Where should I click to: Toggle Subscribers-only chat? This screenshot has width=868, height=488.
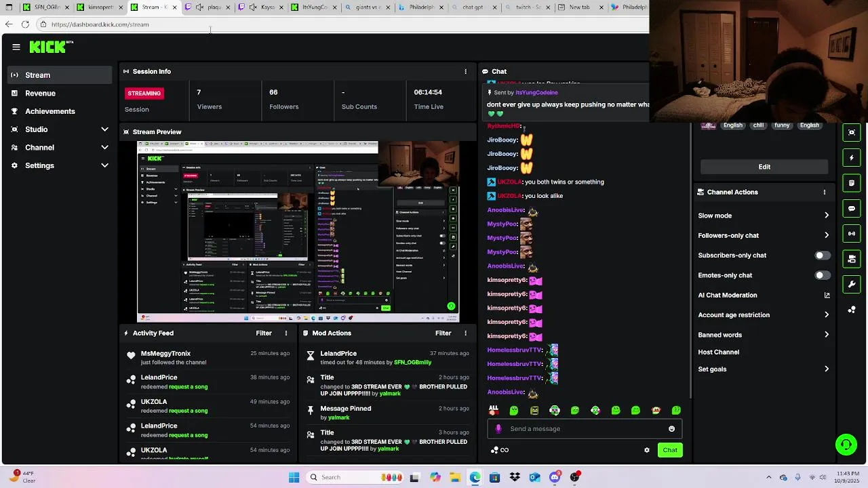(822, 256)
